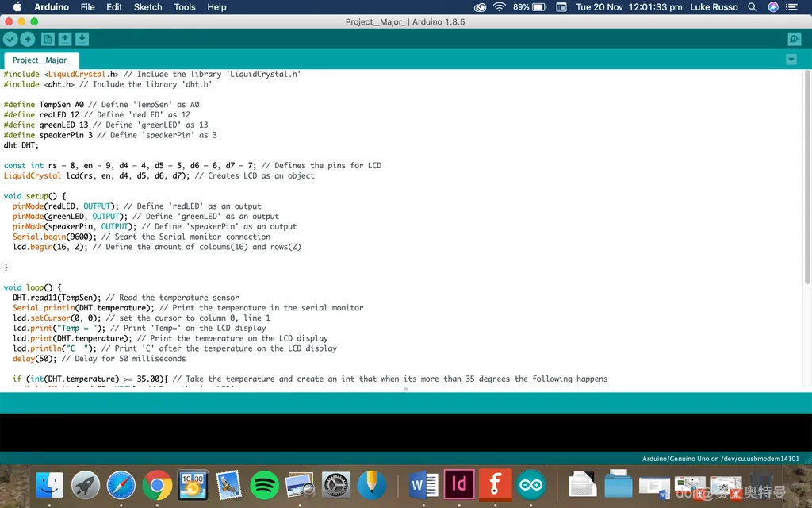The image size is (812, 508).
Task: Open the blue folder stack in Dock
Action: pyautogui.click(x=619, y=484)
